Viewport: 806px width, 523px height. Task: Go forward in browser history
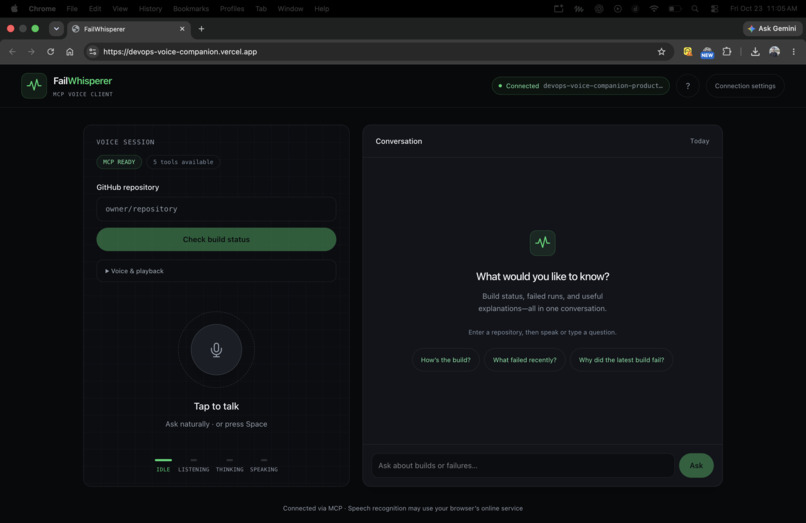click(31, 51)
